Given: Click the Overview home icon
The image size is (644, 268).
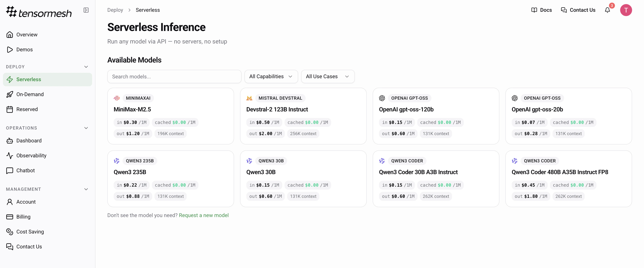Looking at the screenshot, I should pyautogui.click(x=10, y=35).
